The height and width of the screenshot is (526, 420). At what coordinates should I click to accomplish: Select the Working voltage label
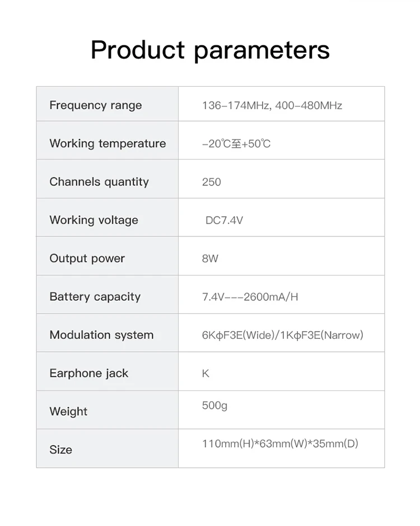click(x=94, y=220)
